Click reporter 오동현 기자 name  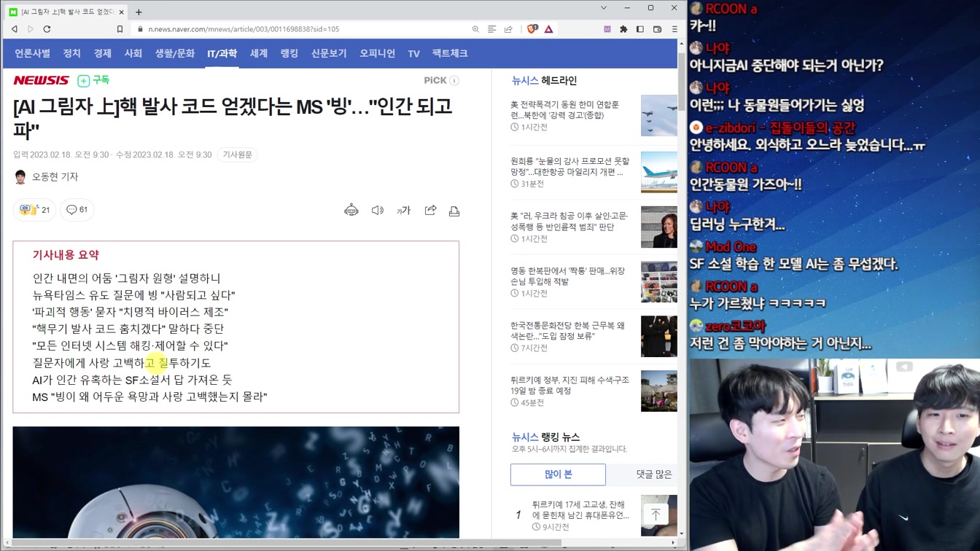(55, 176)
